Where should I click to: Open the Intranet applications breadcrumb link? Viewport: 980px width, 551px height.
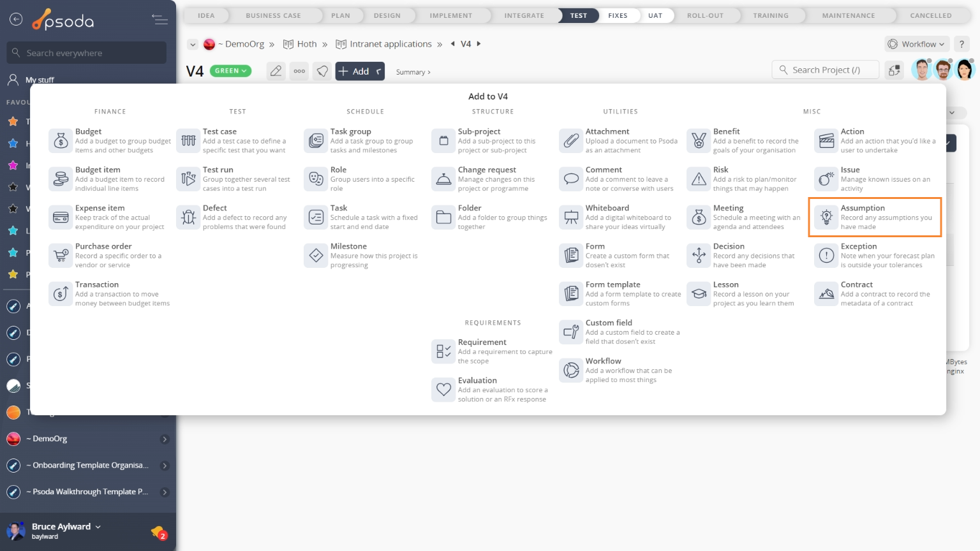tap(390, 44)
